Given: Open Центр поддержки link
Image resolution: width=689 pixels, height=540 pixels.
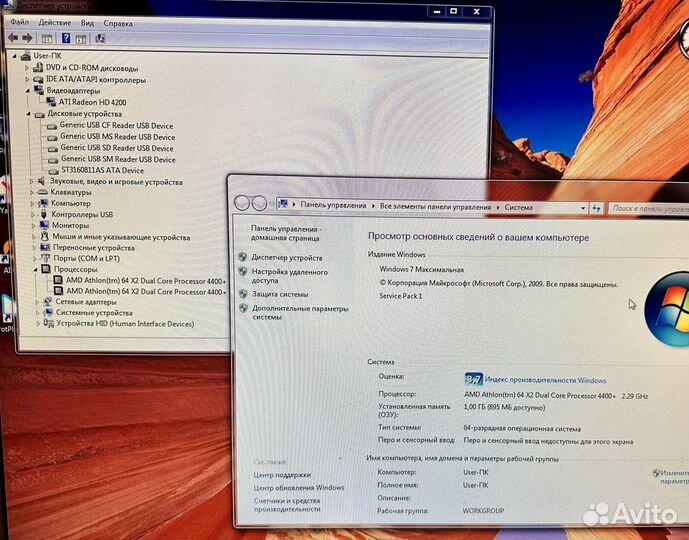Looking at the screenshot, I should (x=282, y=475).
